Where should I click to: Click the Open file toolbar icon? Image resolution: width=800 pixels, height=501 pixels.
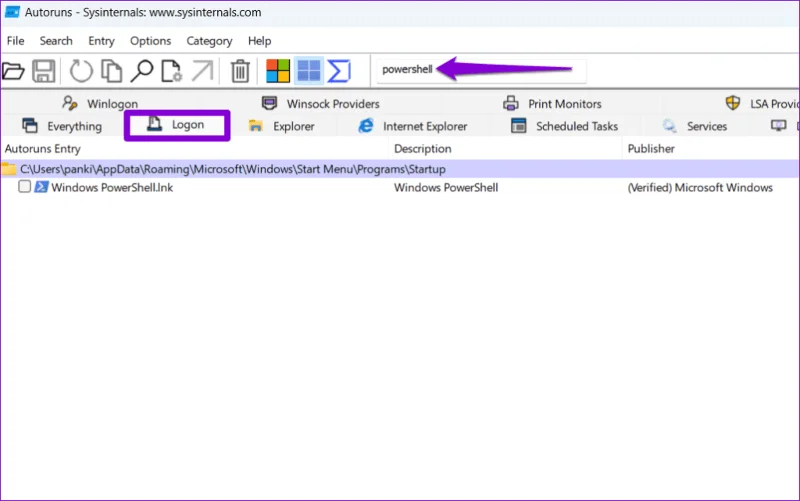point(13,71)
